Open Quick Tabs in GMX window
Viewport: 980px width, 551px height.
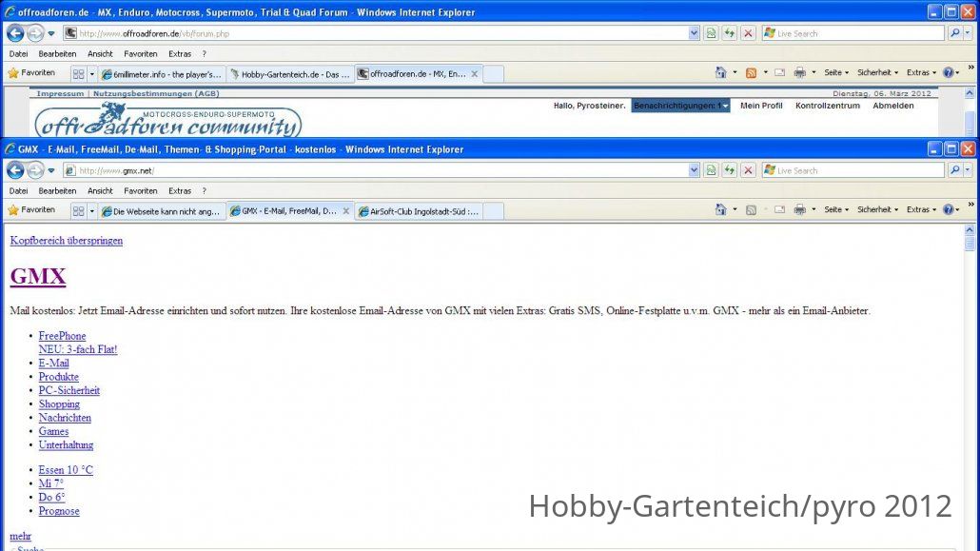[78, 210]
